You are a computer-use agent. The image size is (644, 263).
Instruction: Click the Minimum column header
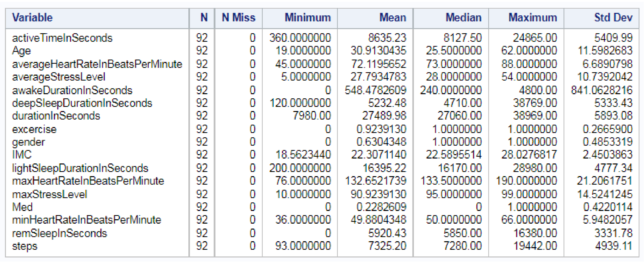tap(308, 18)
